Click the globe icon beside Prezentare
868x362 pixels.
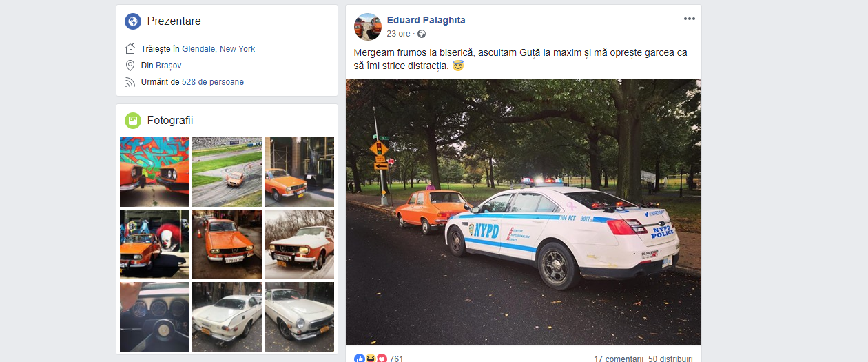click(x=133, y=21)
